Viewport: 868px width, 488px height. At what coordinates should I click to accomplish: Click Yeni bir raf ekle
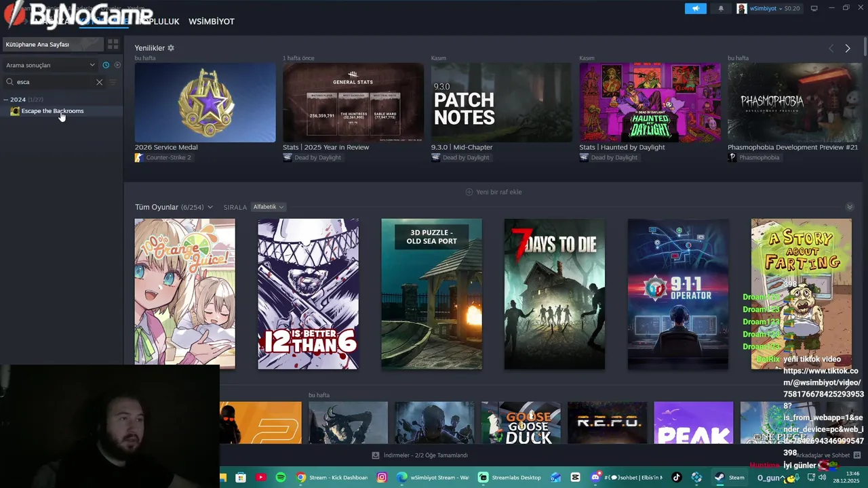pos(494,192)
